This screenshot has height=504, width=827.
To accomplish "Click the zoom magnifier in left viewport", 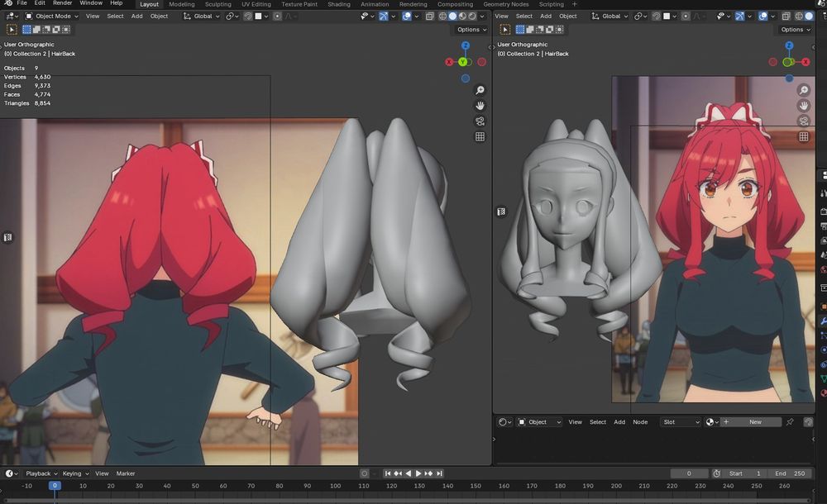I will 480,90.
